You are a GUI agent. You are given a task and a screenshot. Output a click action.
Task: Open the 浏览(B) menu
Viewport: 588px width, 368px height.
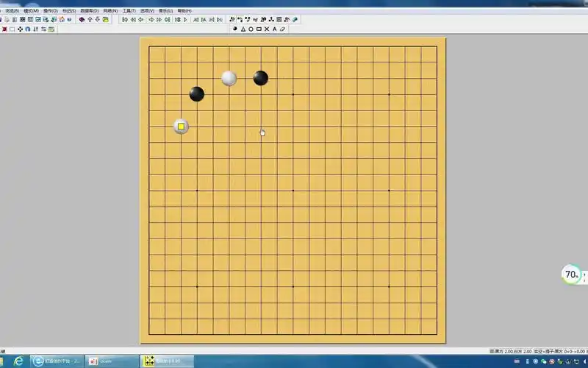12,11
